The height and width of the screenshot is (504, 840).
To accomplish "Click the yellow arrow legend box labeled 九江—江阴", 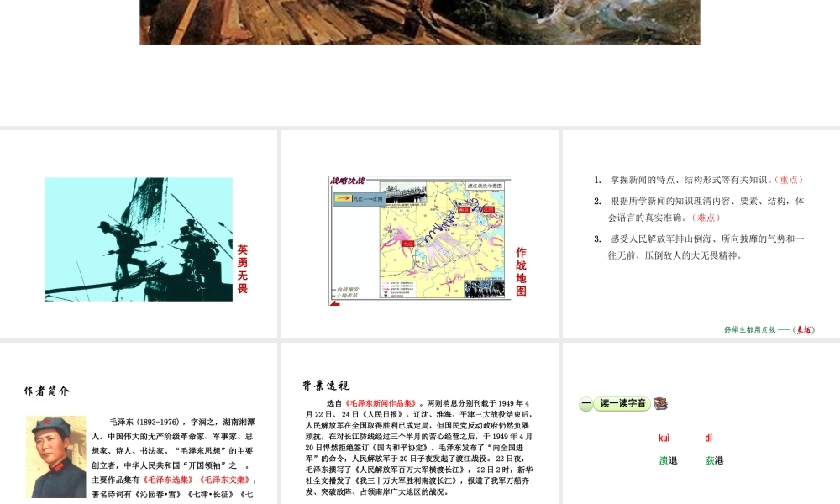I will coord(359,199).
